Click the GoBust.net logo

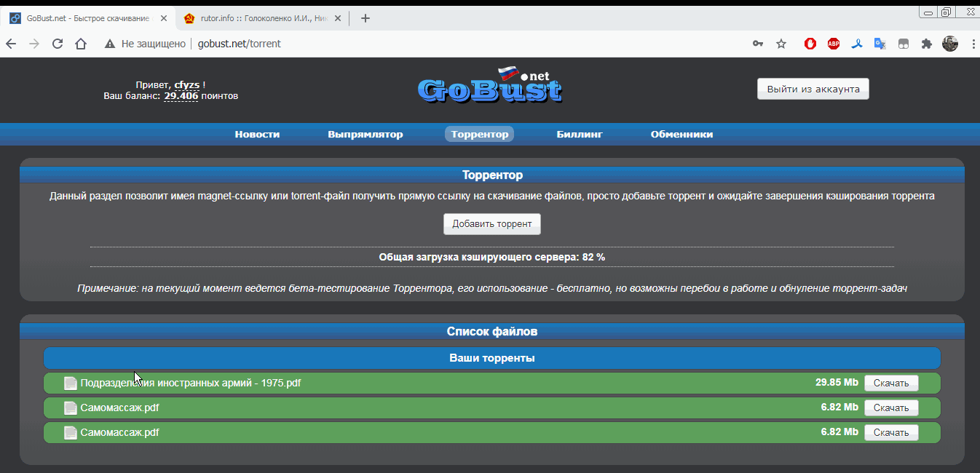(490, 85)
